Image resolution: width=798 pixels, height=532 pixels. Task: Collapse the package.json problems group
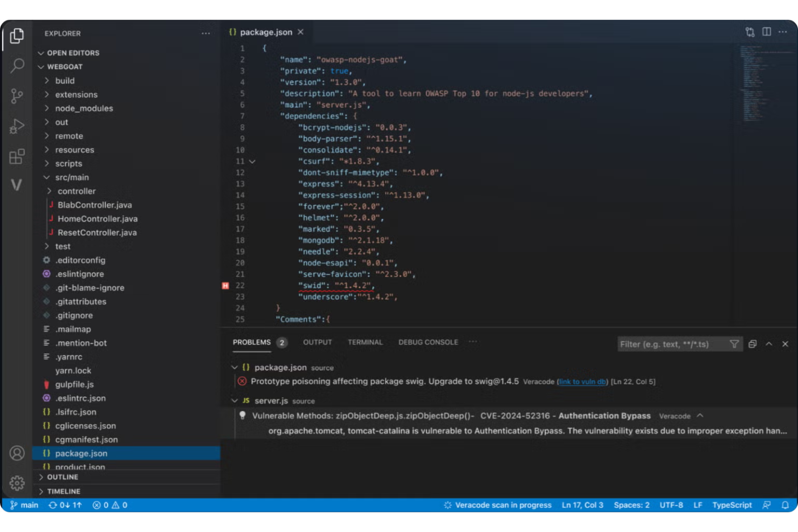click(x=235, y=367)
